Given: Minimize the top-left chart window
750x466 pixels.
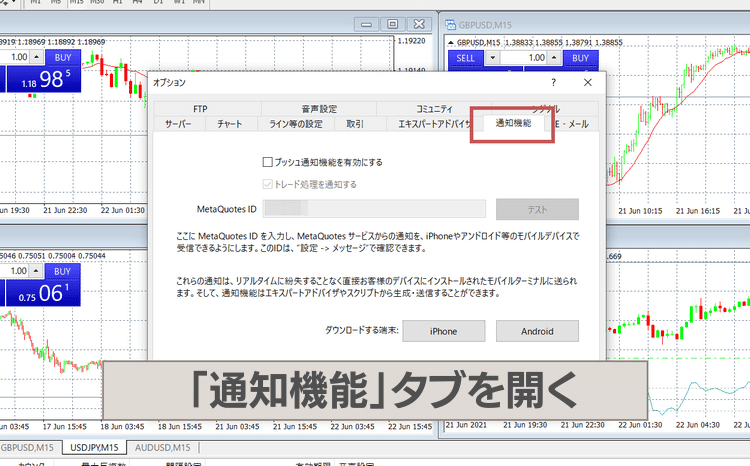Looking at the screenshot, I should [366, 24].
